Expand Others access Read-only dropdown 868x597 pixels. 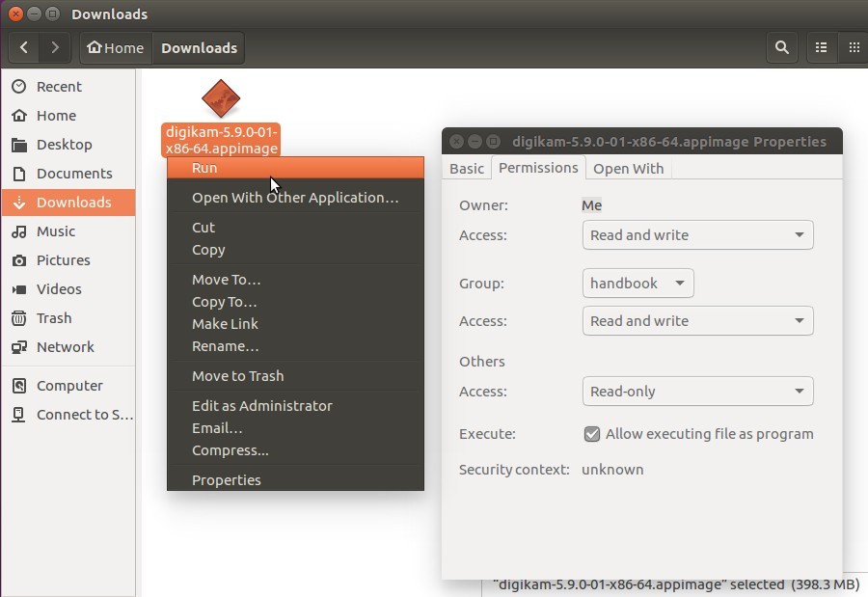click(x=697, y=391)
